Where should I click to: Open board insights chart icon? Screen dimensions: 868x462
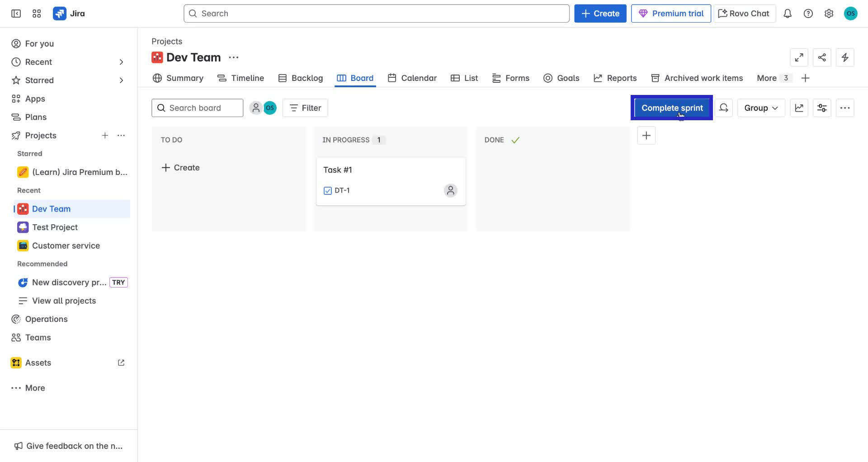[799, 108]
